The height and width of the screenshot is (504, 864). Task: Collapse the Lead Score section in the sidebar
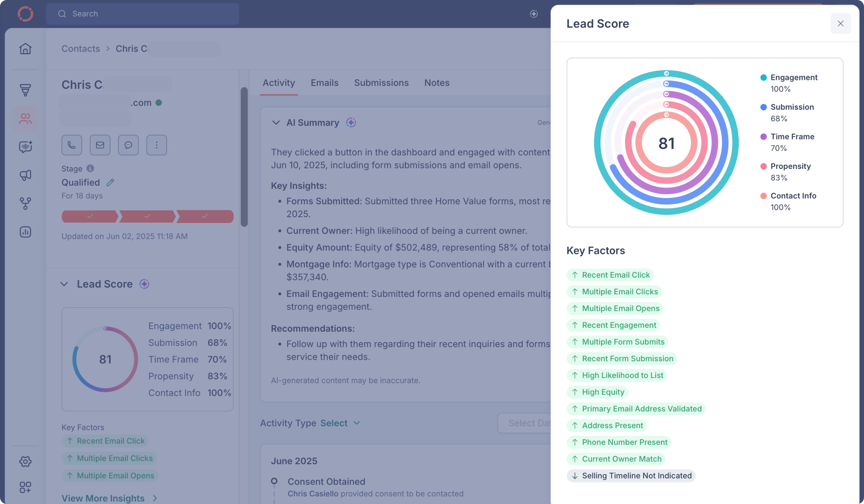pos(64,284)
